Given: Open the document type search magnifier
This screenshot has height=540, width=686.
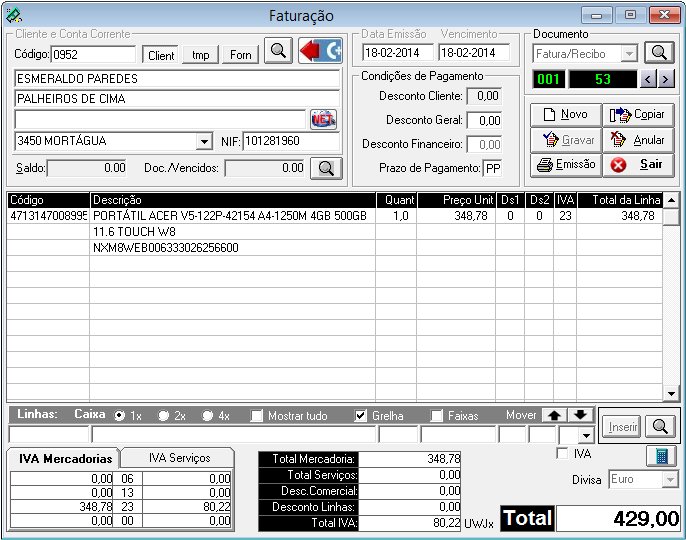Looking at the screenshot, I should (x=659, y=53).
